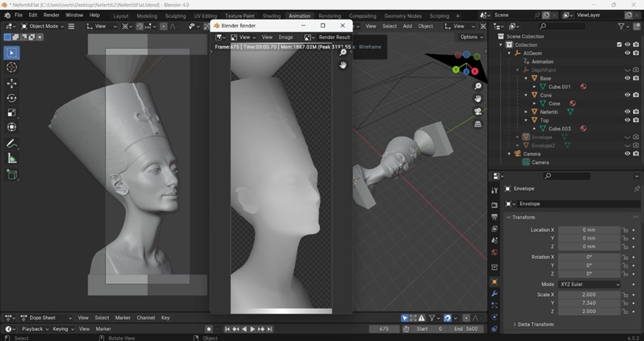
Task: Switch perspective/orthographic grid icon in right viewport
Action: (478, 124)
